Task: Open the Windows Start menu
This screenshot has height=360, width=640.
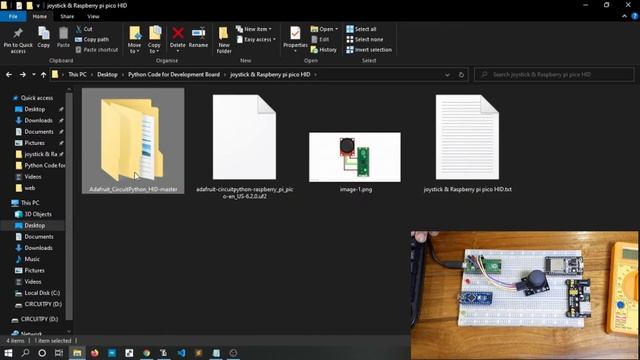Action: [x=8, y=353]
